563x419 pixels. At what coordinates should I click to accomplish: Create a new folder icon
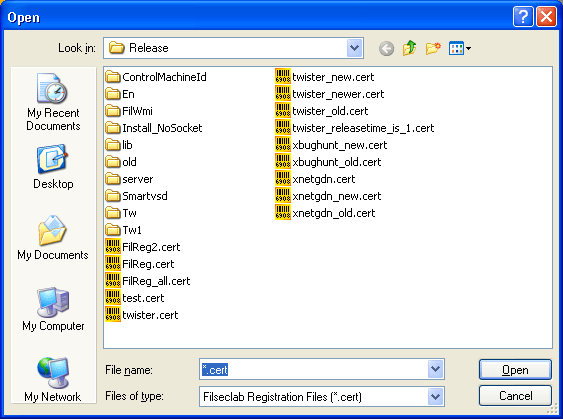[433, 48]
